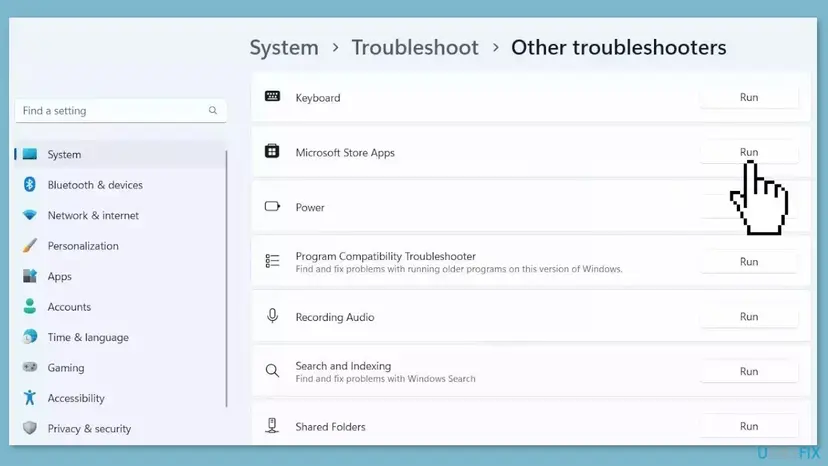Click the Keyboard troubleshooter icon

(x=272, y=97)
